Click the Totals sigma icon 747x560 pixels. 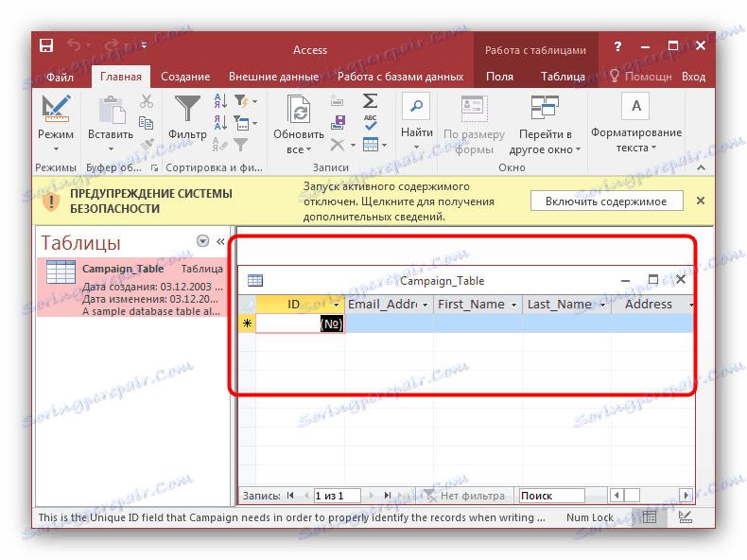[x=370, y=100]
